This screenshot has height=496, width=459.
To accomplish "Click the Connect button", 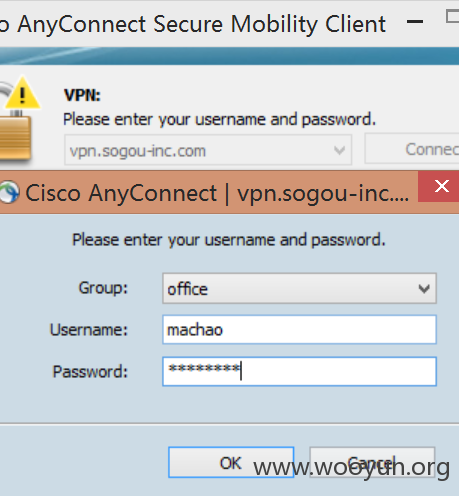I will pyautogui.click(x=412, y=149).
